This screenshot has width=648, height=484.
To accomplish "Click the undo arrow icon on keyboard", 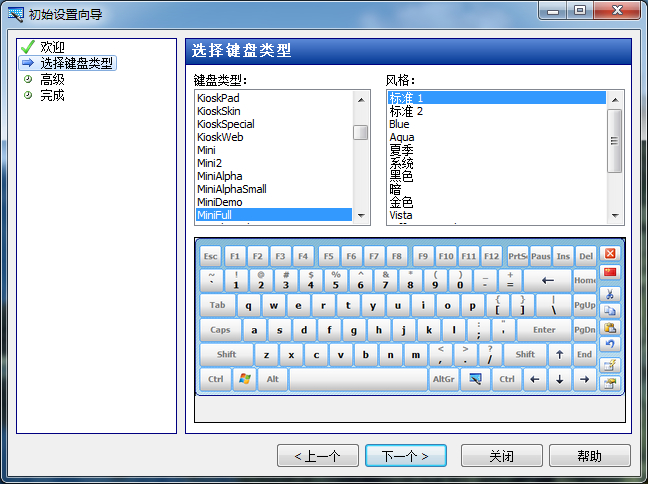I will (610, 344).
